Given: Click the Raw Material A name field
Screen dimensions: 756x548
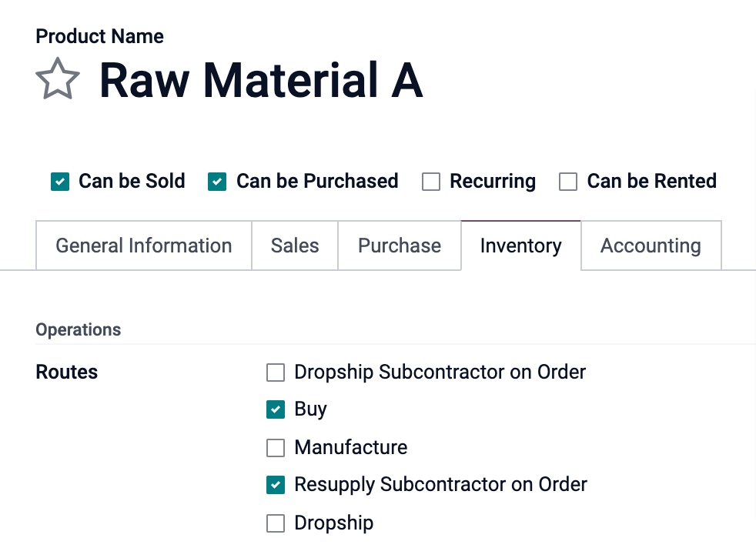Looking at the screenshot, I should pos(261,80).
